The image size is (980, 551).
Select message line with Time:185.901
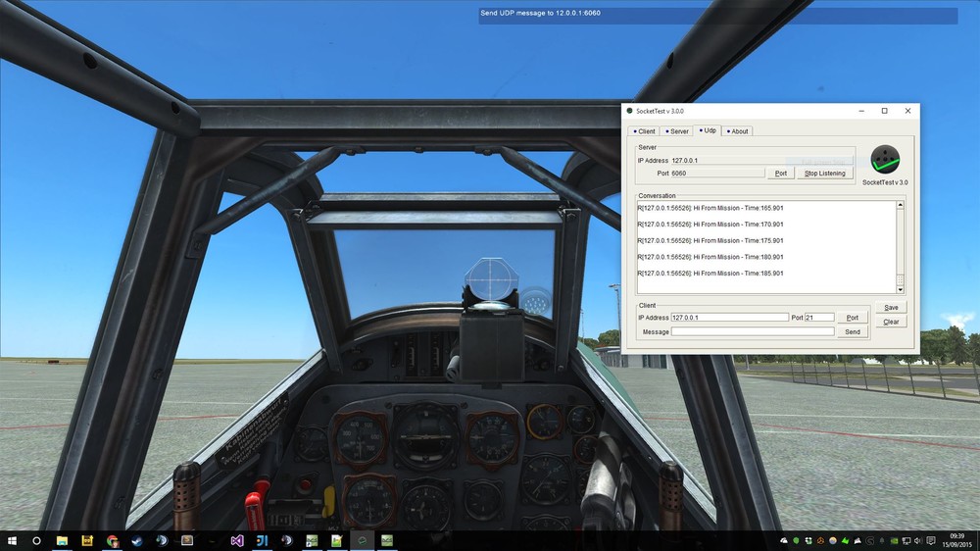[710, 274]
